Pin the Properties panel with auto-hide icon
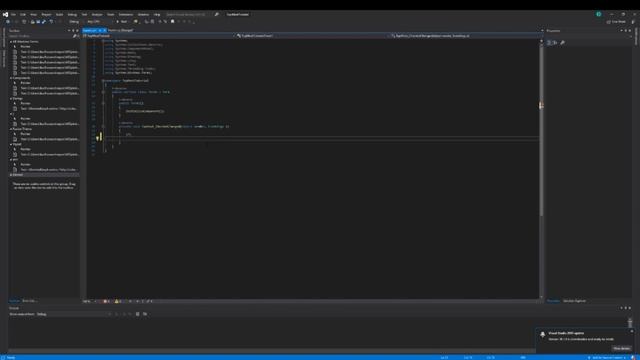The width and height of the screenshot is (640, 360). click(x=626, y=31)
